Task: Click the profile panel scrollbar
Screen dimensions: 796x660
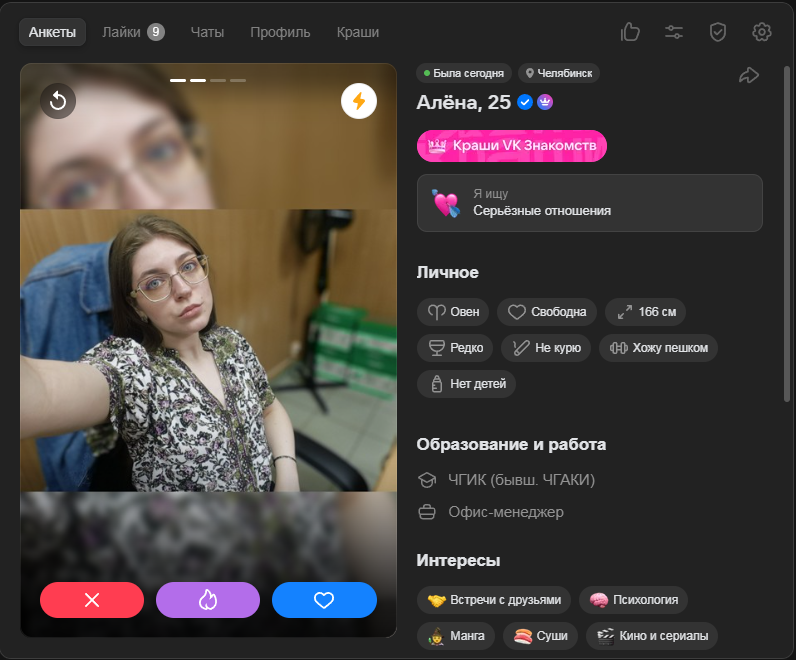Action: pyautogui.click(x=787, y=234)
